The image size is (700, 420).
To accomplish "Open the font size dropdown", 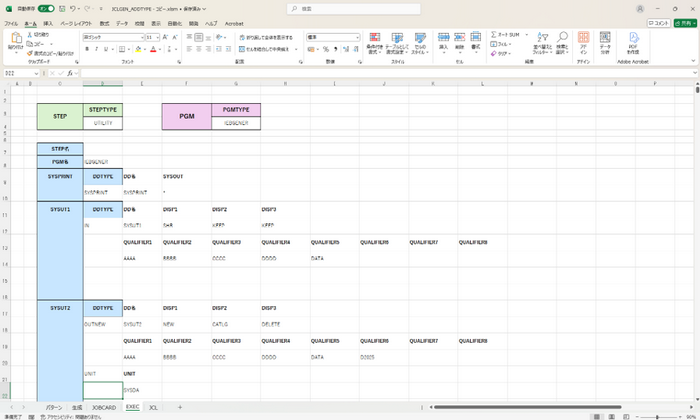I will [x=158, y=37].
